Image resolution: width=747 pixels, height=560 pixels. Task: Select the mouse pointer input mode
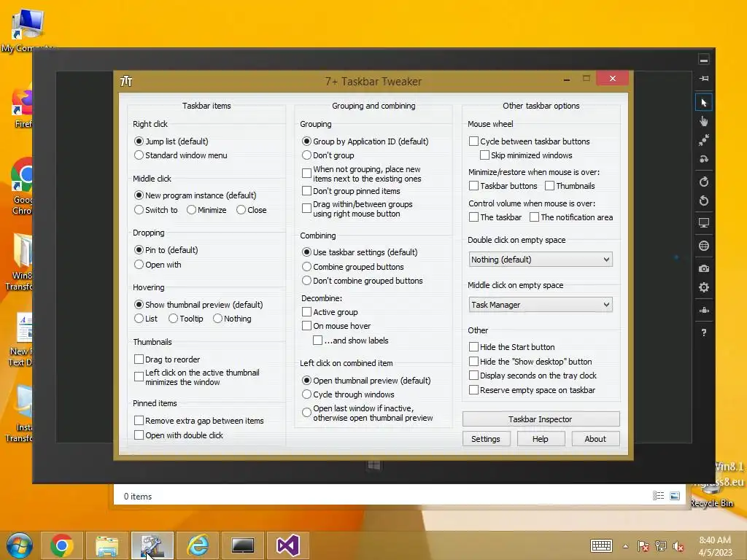coord(704,103)
